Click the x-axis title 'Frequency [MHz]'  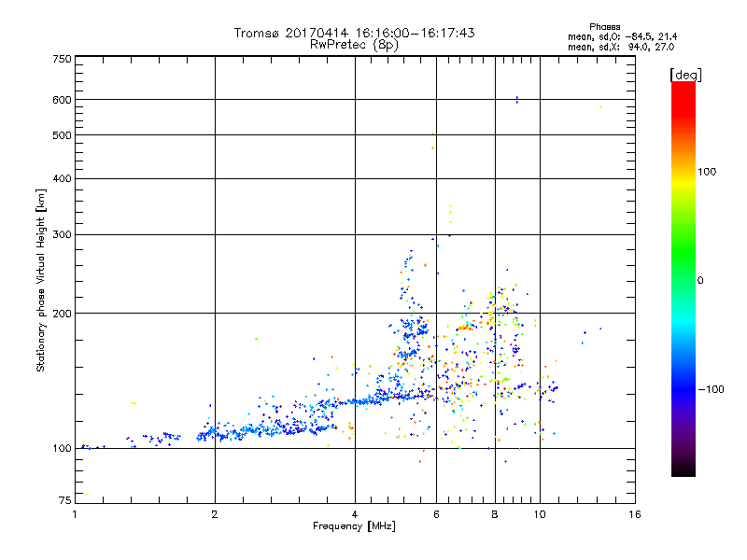(354, 526)
